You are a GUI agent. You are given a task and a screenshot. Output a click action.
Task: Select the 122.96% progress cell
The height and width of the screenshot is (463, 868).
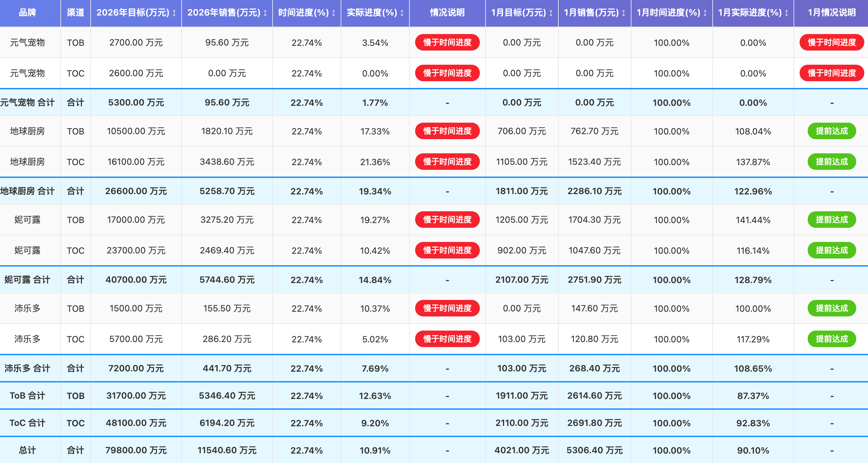tap(753, 191)
